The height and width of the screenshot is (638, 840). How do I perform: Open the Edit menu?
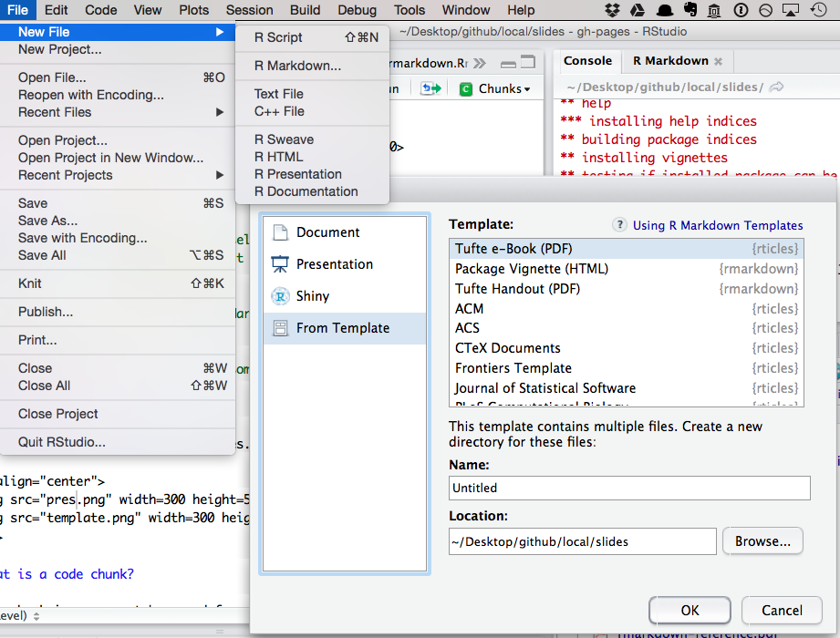(56, 10)
